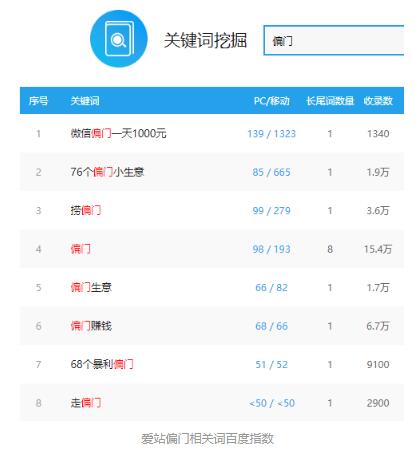Sort by the 长尾词数量 column header
The image size is (415, 454).
tap(330, 101)
